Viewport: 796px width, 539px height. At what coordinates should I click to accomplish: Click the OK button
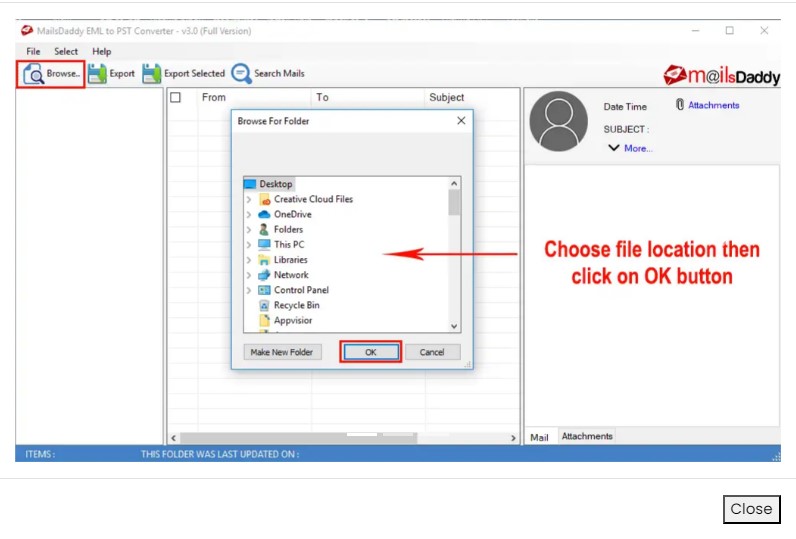pyautogui.click(x=371, y=352)
